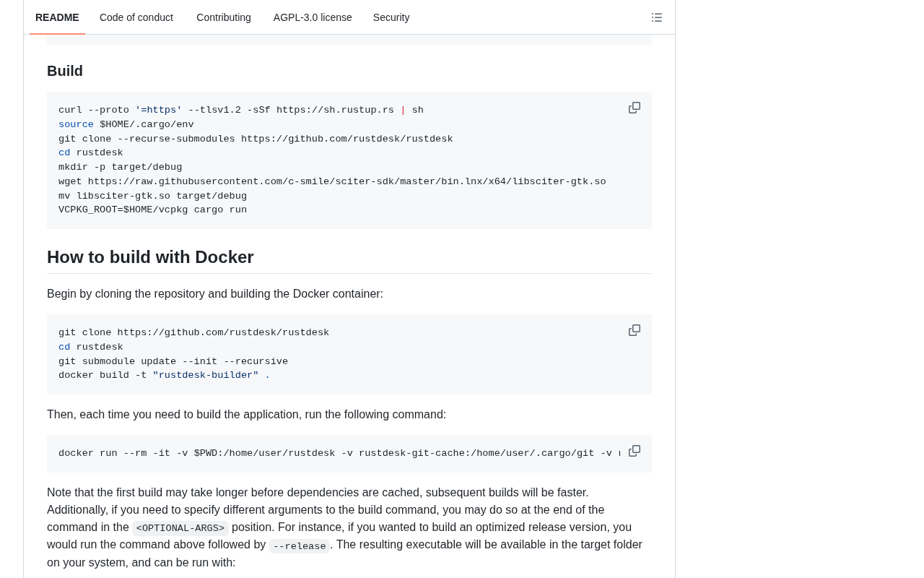Open the Code of conduct tab
Image resolution: width=924 pixels, height=578 pixels.
point(136,17)
